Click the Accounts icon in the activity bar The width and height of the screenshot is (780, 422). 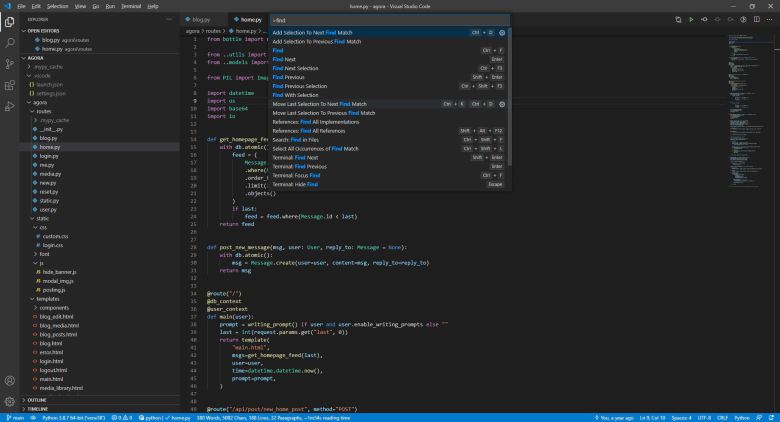pos(10,380)
